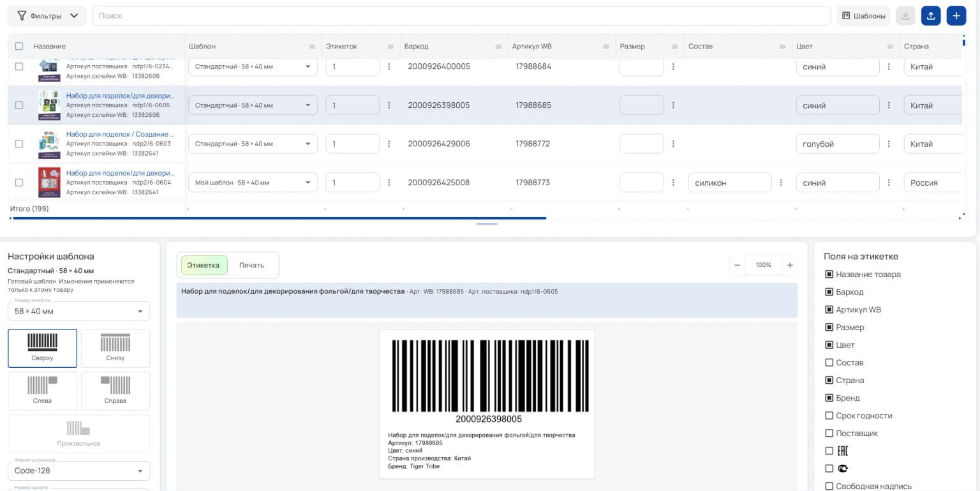The width and height of the screenshot is (980, 491).
Task: Open three-dot menu beside label count, row 17988772
Action: pyautogui.click(x=389, y=144)
